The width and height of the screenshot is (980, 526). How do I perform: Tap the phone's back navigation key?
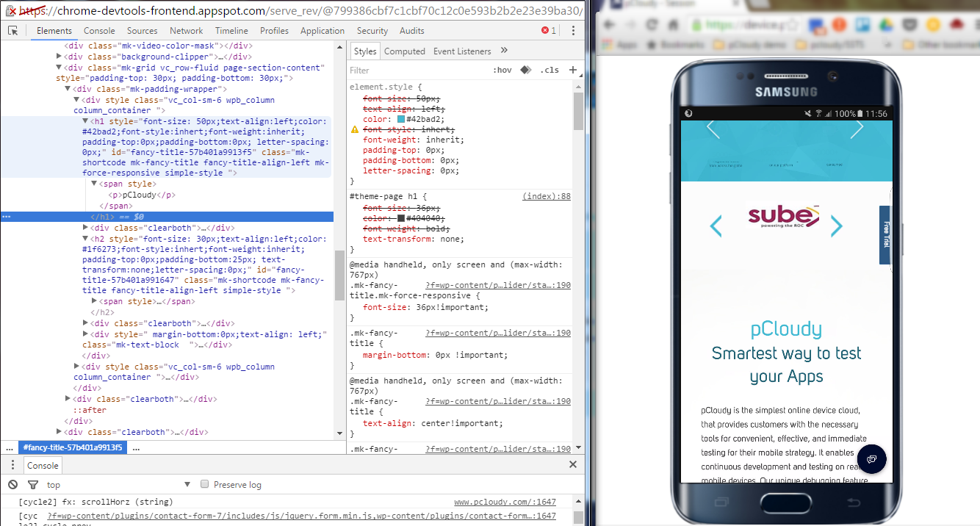tap(853, 502)
